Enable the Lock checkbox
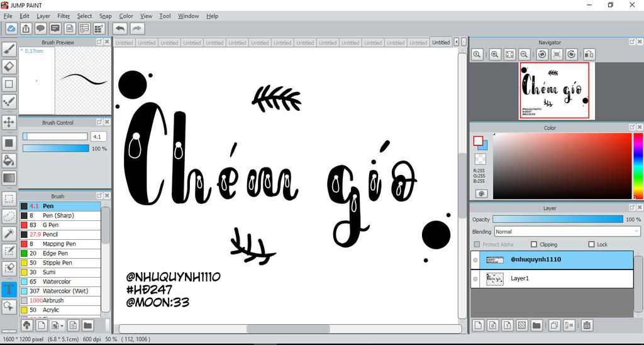644x345 pixels. (x=591, y=244)
